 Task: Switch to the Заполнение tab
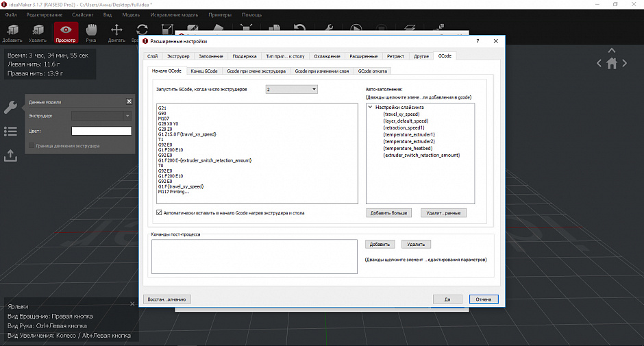click(211, 56)
